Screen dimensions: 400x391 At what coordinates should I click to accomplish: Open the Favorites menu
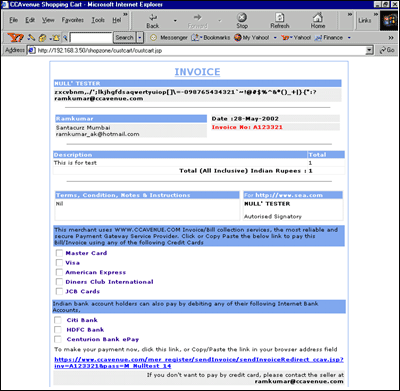pos(73,20)
